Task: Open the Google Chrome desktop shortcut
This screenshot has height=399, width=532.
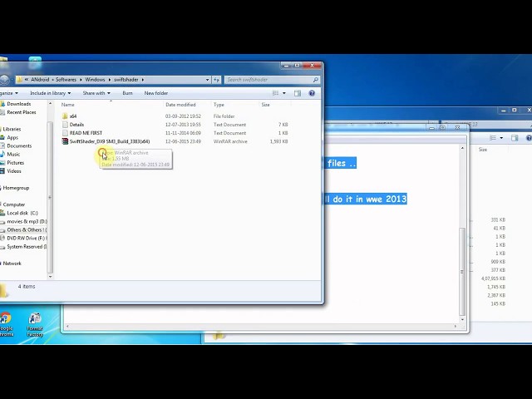Action: coord(6,325)
